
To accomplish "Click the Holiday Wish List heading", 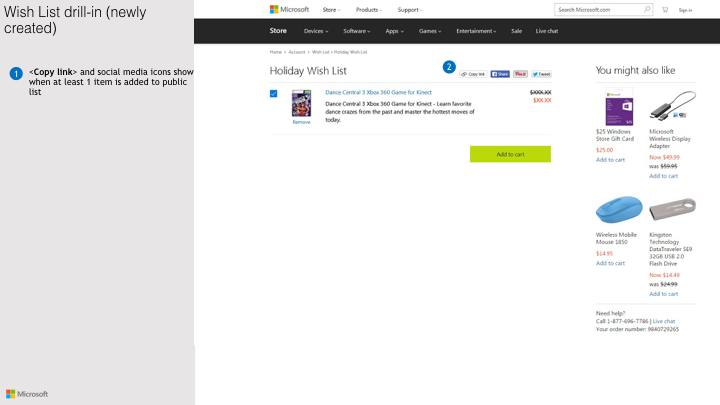I will click(x=308, y=71).
